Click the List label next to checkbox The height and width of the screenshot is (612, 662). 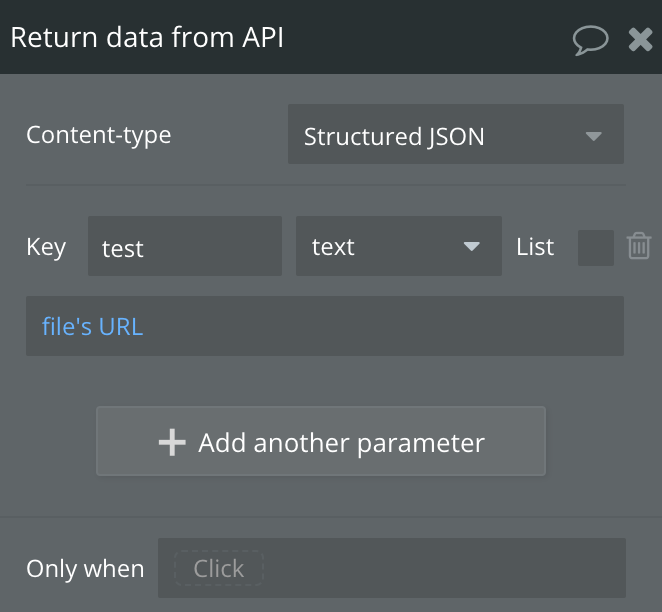tap(535, 246)
